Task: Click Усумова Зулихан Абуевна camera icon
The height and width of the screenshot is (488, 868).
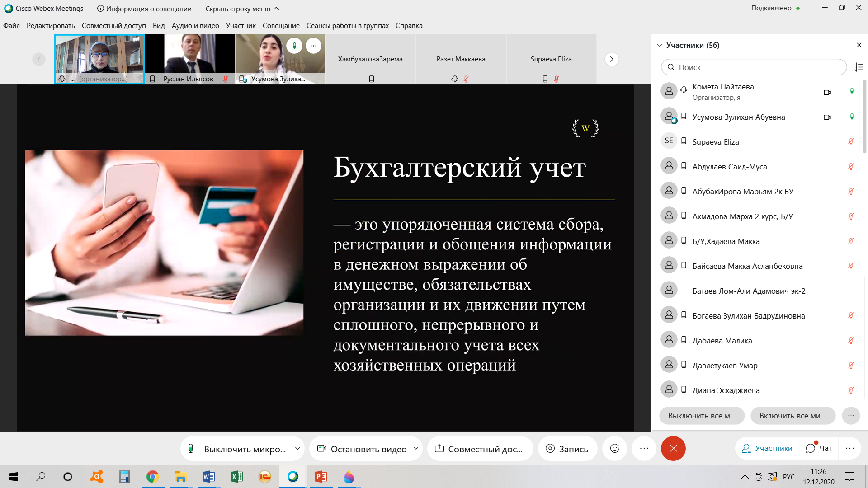Action: [827, 117]
